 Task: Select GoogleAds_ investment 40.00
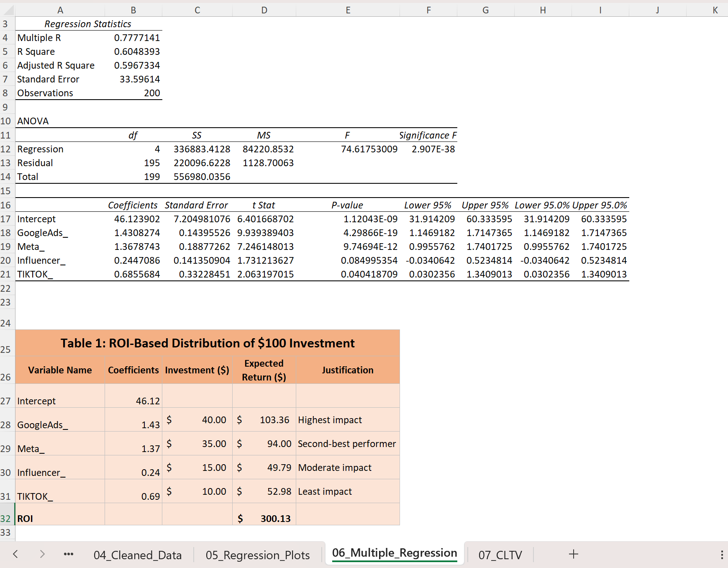click(x=197, y=420)
